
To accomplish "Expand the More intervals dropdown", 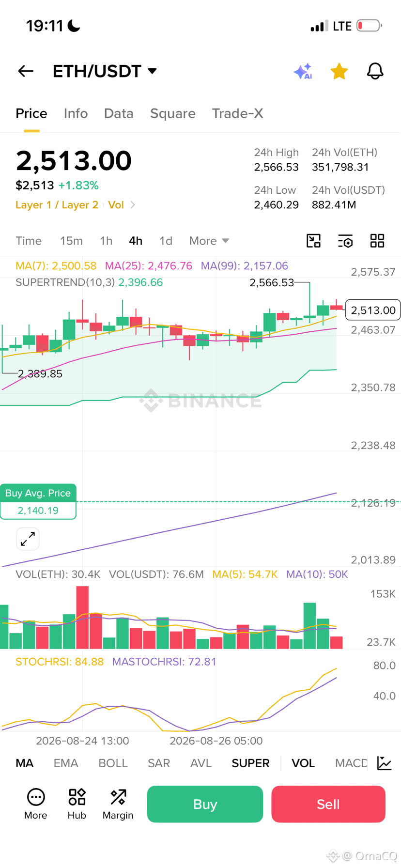I will point(209,241).
